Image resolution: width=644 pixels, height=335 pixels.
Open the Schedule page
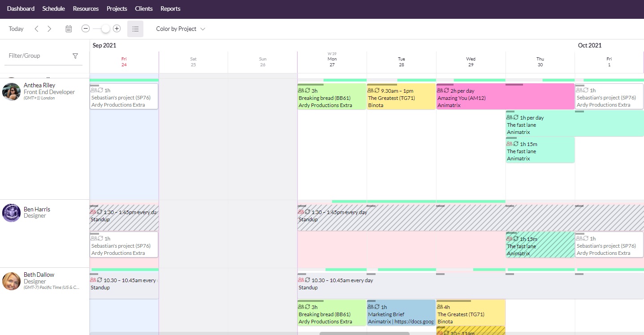[53, 9]
